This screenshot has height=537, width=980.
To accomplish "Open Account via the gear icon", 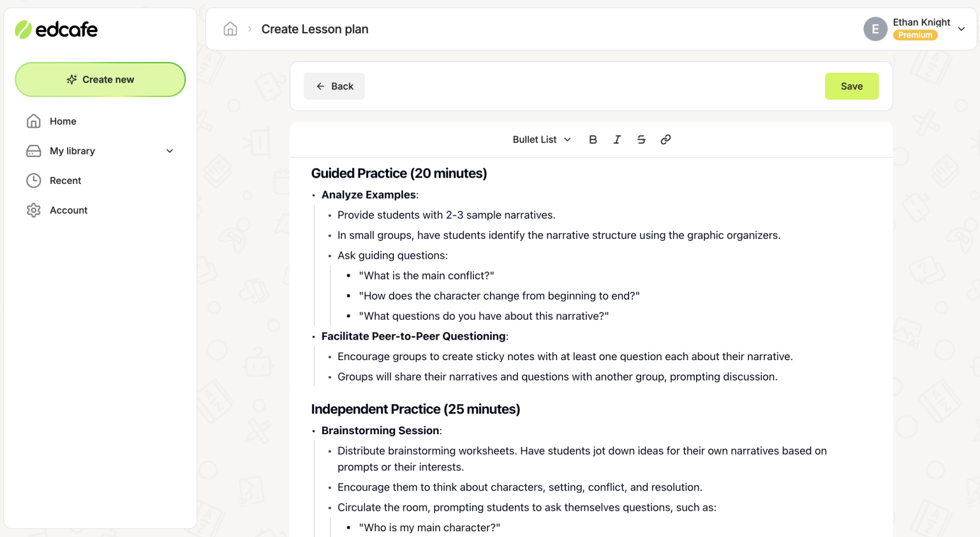I will tap(33, 210).
